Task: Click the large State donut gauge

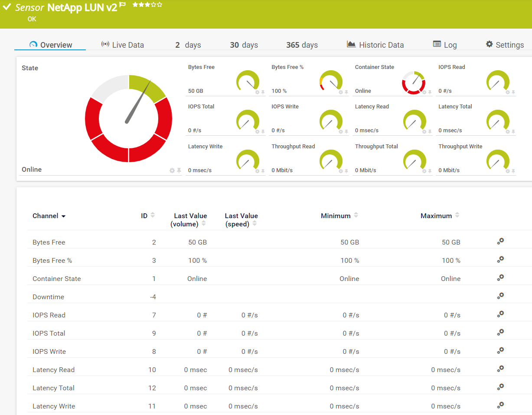Action: coord(128,118)
